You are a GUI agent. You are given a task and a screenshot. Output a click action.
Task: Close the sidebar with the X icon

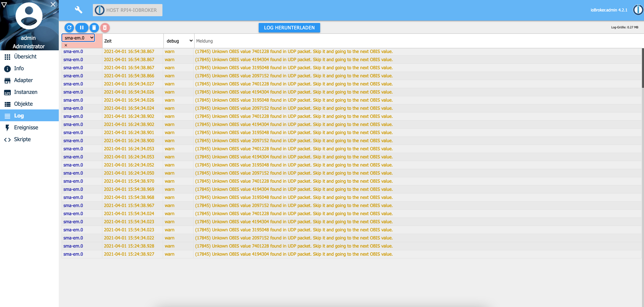pos(53,4)
